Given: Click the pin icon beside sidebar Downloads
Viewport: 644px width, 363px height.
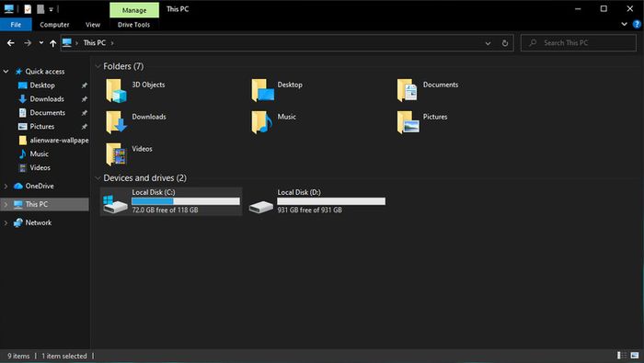Looking at the screenshot, I should tap(85, 99).
